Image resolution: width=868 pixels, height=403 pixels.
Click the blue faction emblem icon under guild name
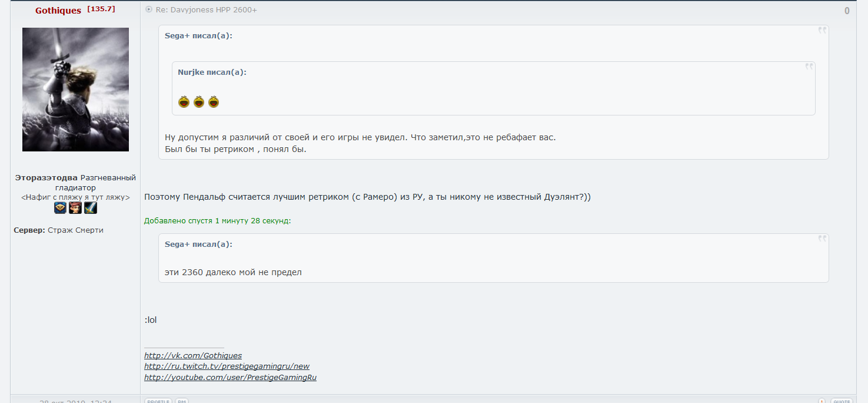(x=60, y=207)
